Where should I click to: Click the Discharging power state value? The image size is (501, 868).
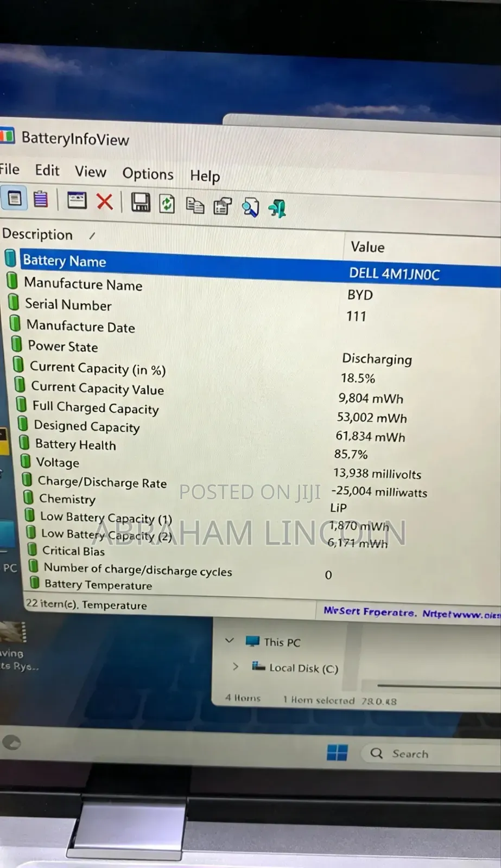click(x=377, y=359)
